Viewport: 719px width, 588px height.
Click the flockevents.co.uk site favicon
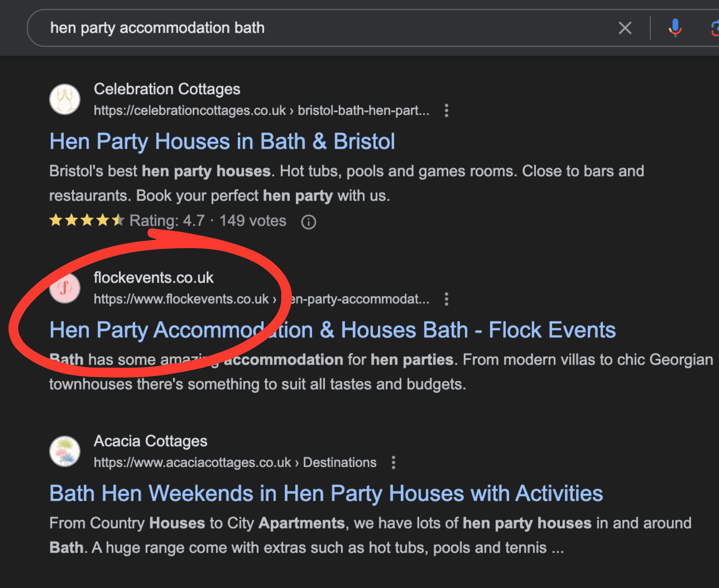pos(65,288)
